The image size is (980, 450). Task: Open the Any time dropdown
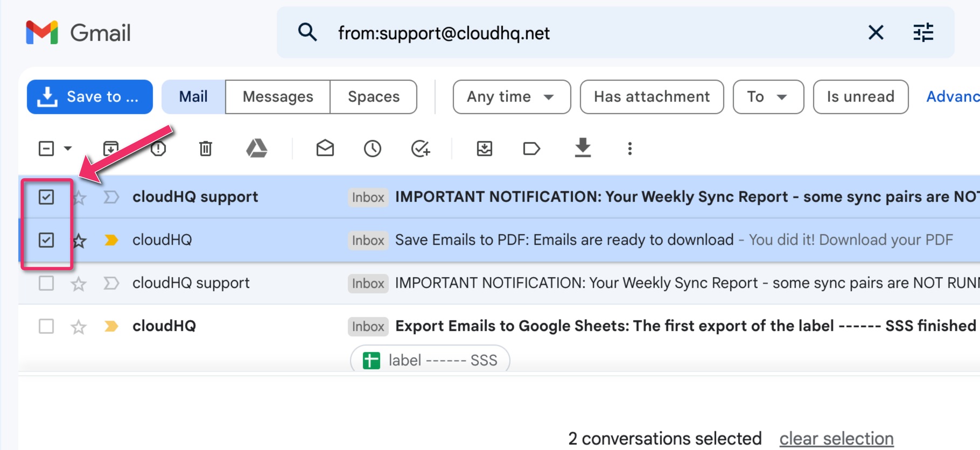[x=512, y=97]
